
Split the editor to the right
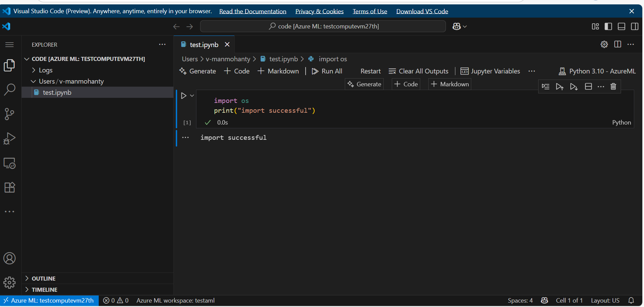pos(618,44)
